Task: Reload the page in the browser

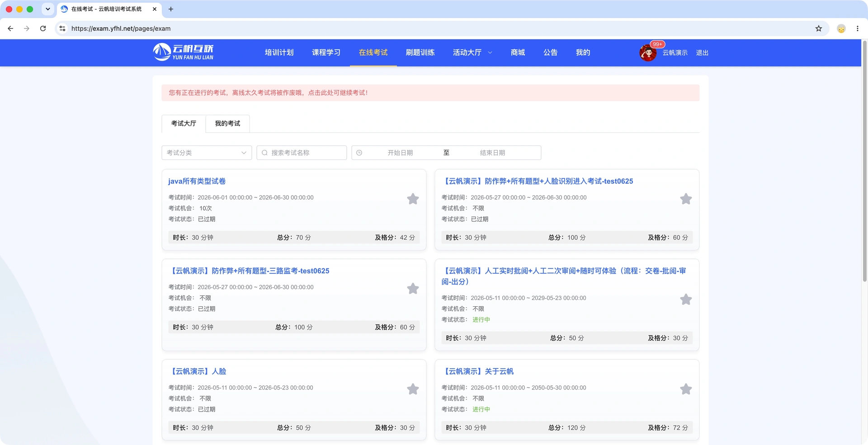Action: tap(43, 28)
